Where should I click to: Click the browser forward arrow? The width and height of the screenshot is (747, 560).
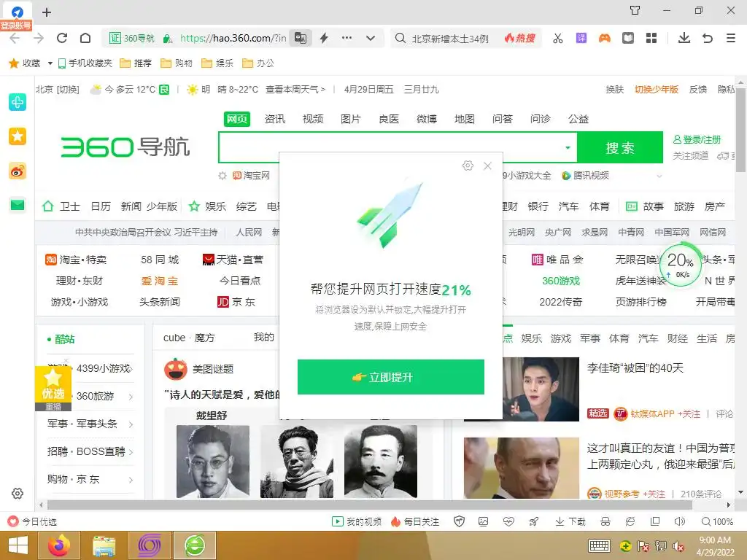point(39,38)
